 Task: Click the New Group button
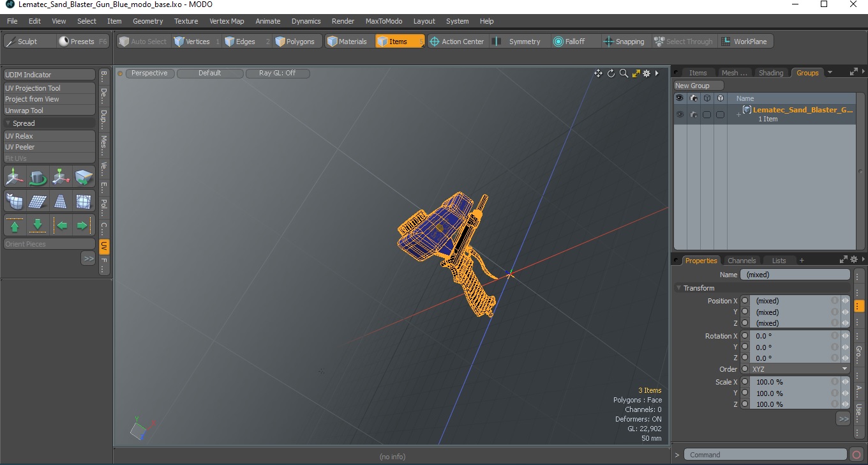click(x=699, y=86)
